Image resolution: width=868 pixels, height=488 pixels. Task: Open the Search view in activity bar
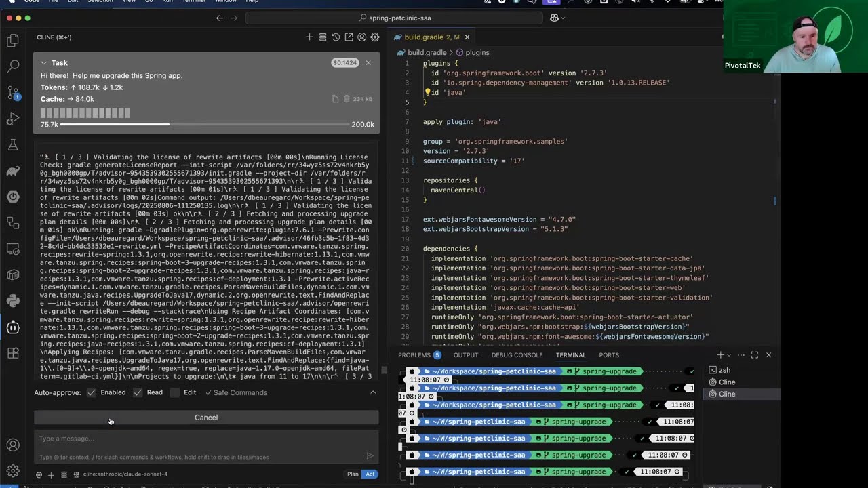pyautogui.click(x=13, y=66)
